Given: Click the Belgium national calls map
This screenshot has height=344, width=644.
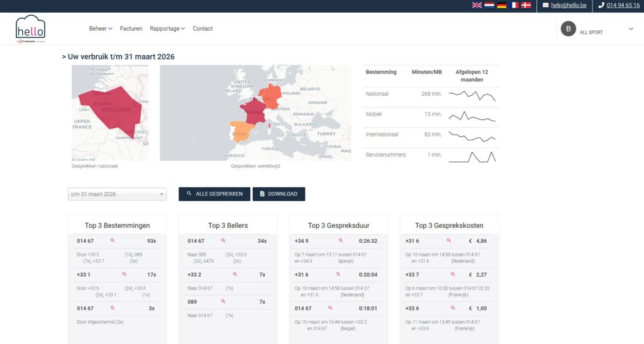Looking at the screenshot, I should tap(110, 113).
